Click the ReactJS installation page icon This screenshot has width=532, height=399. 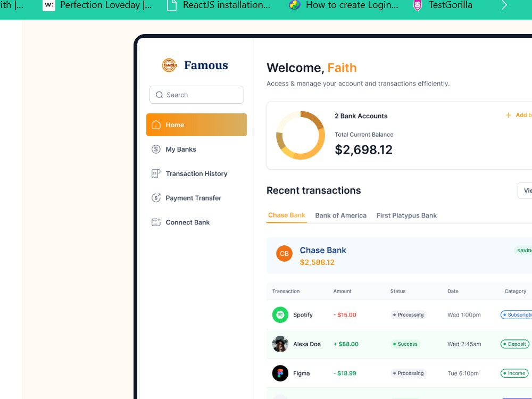172,5
